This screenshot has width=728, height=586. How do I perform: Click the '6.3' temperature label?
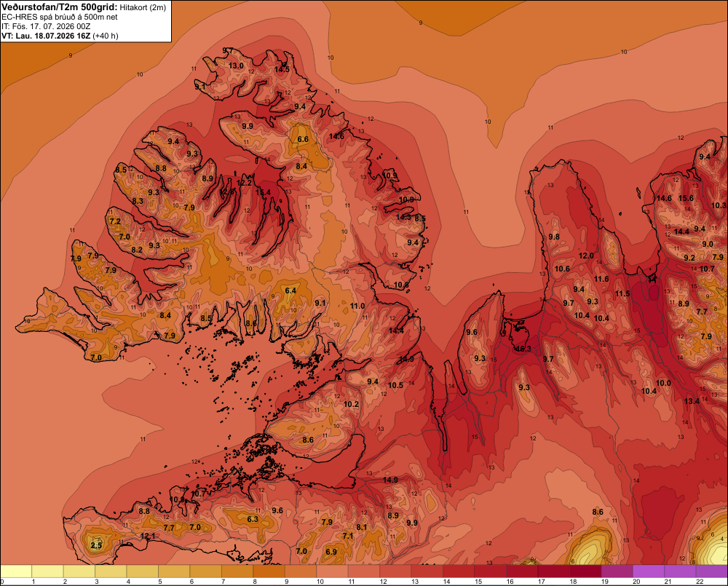[x=252, y=519]
